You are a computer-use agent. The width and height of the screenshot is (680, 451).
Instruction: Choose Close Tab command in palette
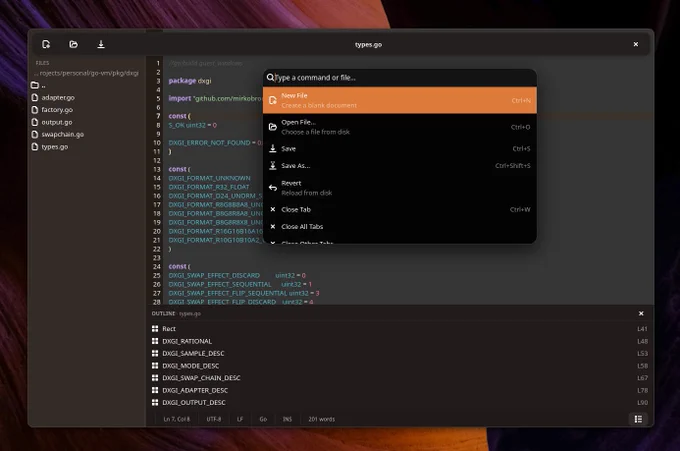399,209
